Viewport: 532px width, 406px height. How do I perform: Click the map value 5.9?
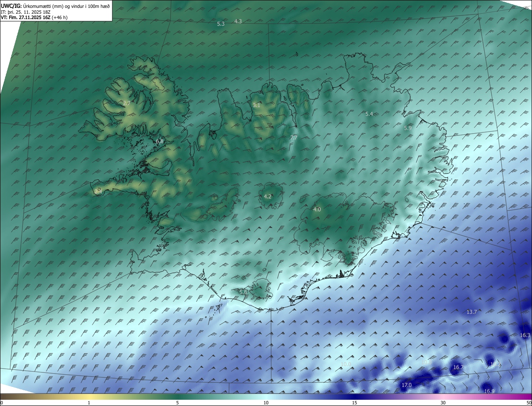(x=408, y=128)
